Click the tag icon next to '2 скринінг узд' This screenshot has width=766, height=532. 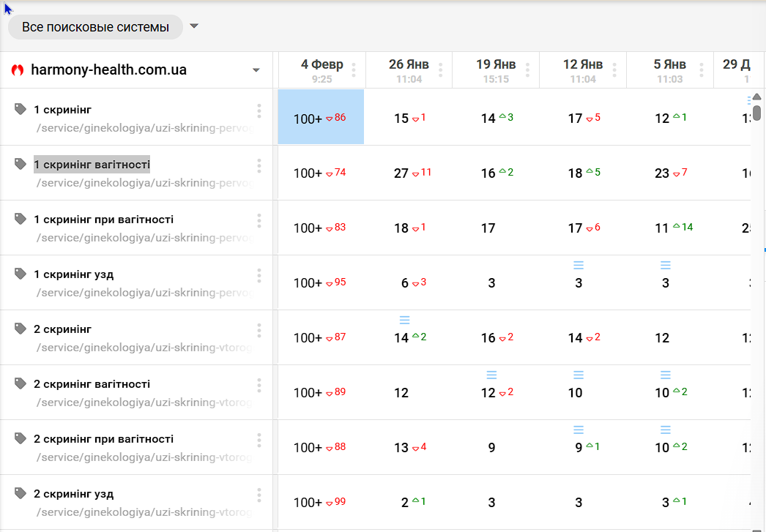[x=21, y=493]
